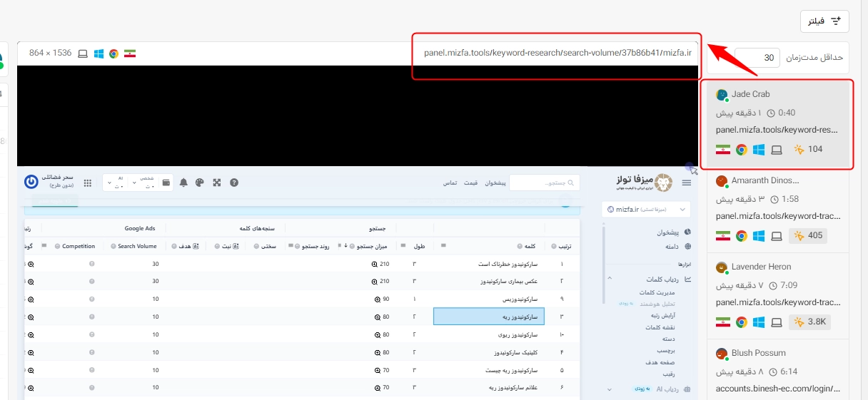Screen dimensions: 868x400
Task: Open the wallet icon in the panel header
Action: (166, 183)
